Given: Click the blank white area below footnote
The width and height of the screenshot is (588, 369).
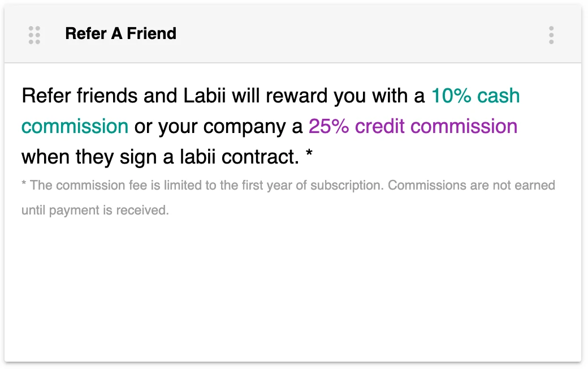Looking at the screenshot, I should [x=294, y=289].
